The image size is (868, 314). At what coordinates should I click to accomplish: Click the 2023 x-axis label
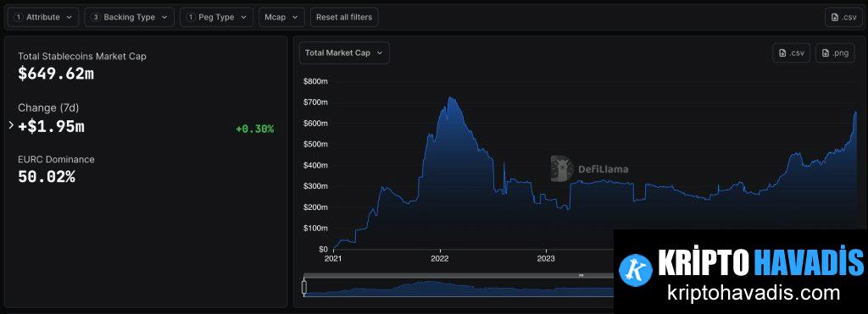click(x=546, y=258)
